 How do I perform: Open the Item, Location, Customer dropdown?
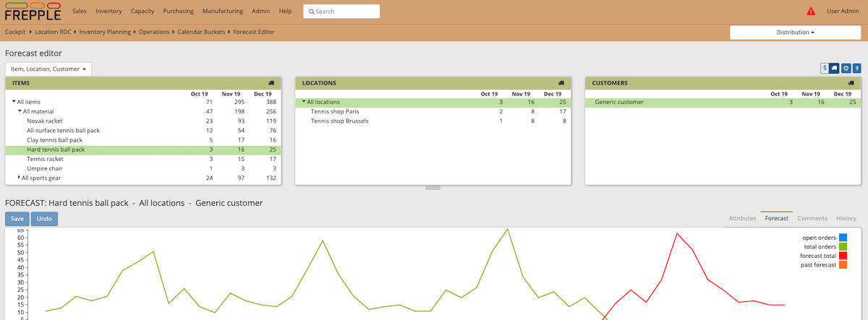click(48, 69)
